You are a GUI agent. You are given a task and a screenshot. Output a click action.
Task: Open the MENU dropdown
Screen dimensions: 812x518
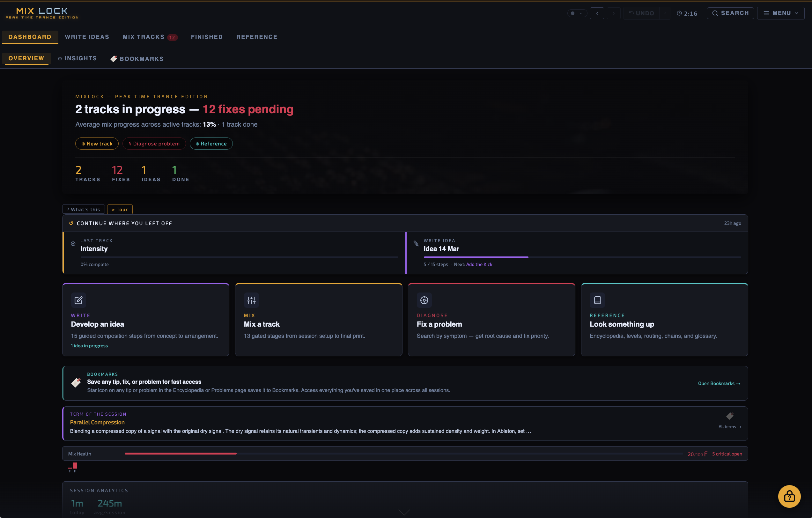[781, 13]
